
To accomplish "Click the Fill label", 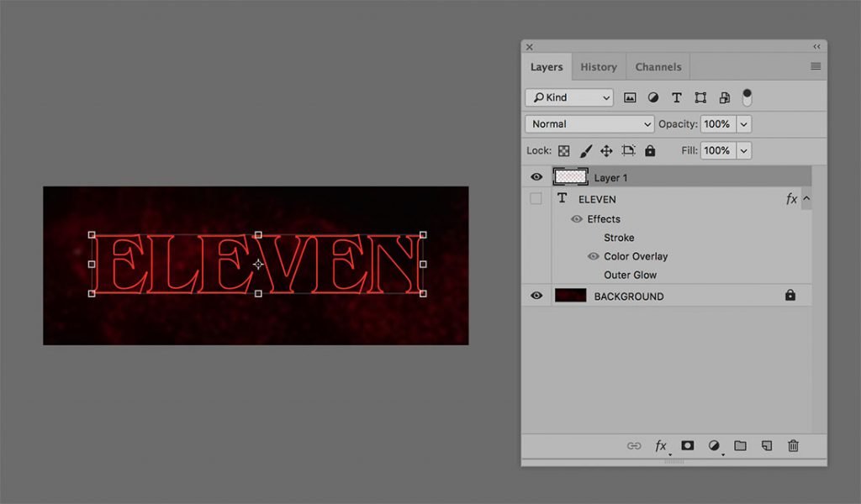I will [x=689, y=150].
